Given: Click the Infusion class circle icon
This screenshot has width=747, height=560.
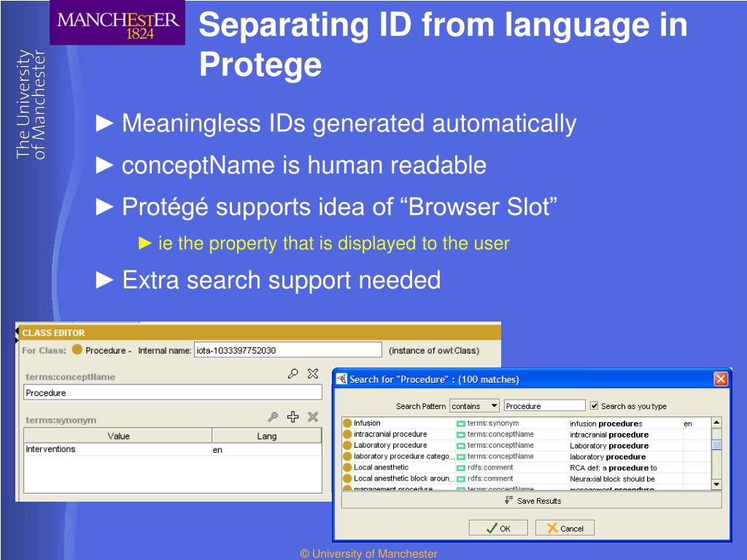Looking at the screenshot, I should pos(347,423).
